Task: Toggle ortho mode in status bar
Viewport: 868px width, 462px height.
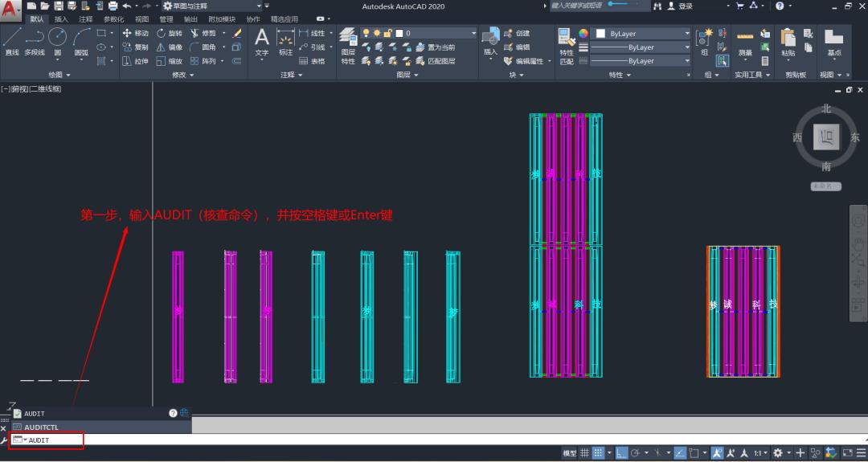Action: pos(621,454)
